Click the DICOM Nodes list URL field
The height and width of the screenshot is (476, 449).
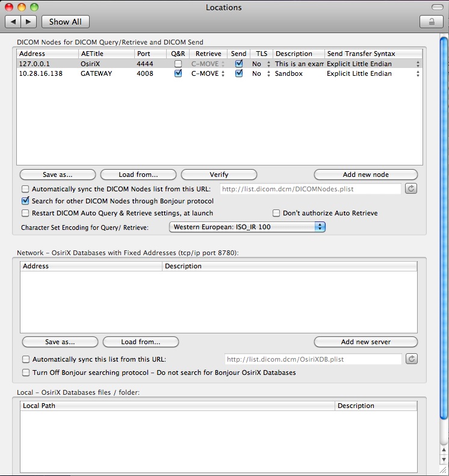pos(310,189)
